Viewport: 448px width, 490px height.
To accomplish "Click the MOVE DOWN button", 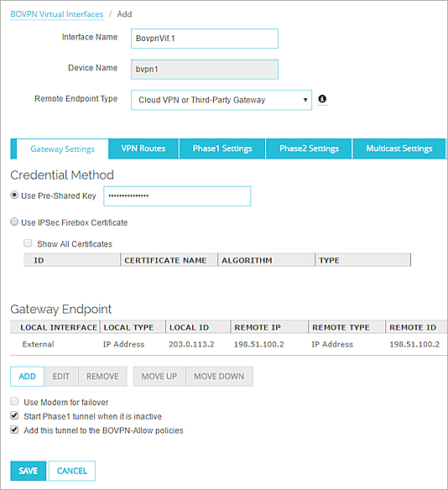I will coord(219,377).
